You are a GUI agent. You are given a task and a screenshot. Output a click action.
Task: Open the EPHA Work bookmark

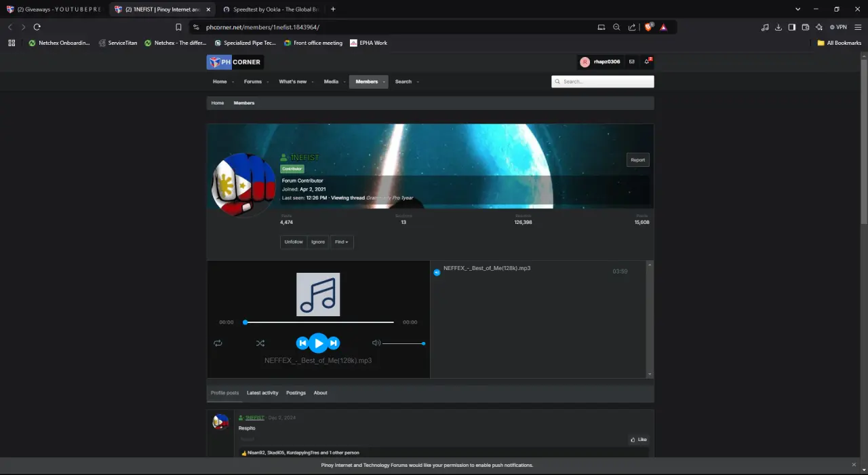click(x=369, y=43)
